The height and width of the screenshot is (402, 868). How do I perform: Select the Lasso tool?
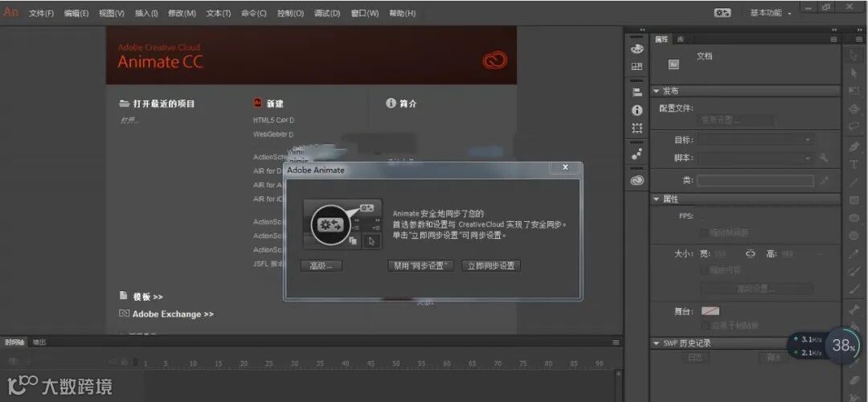pyautogui.click(x=854, y=125)
